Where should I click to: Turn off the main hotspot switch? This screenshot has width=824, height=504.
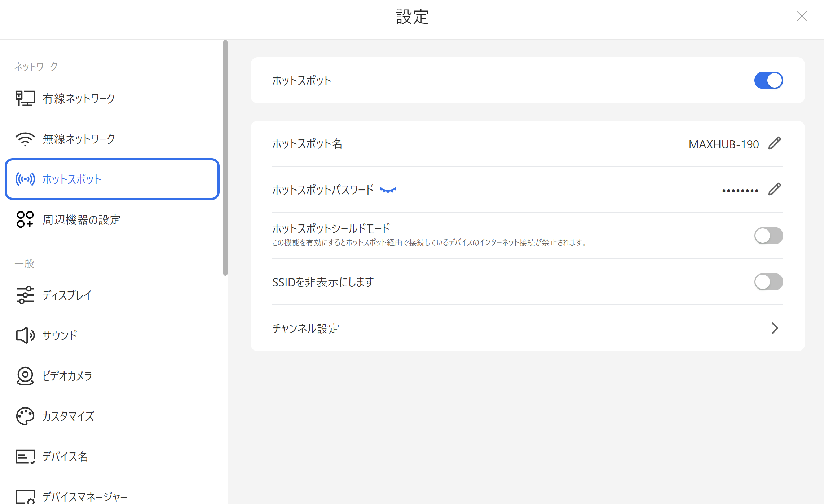click(768, 80)
